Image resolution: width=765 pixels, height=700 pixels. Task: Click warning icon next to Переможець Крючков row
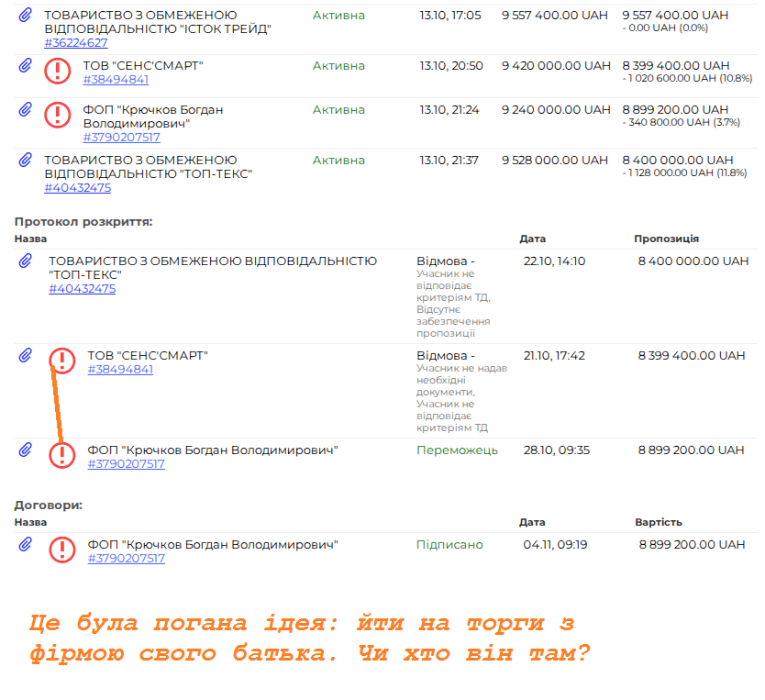(61, 455)
